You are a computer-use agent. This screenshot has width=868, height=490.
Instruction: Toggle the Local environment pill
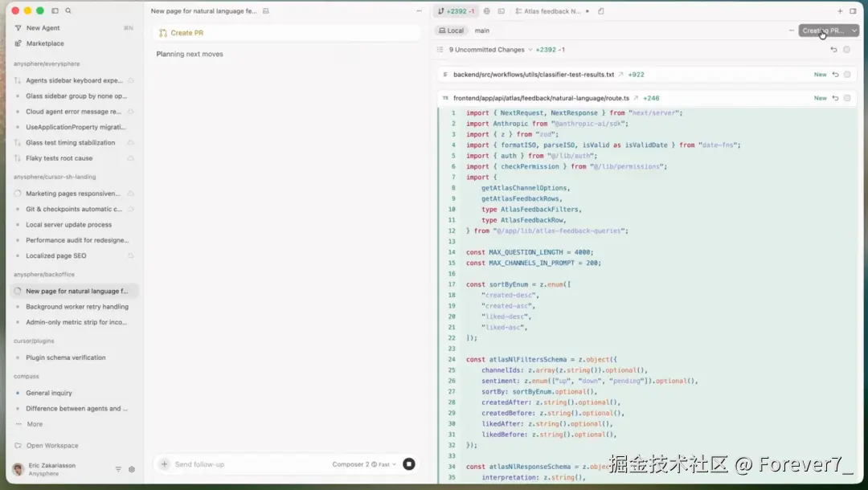(451, 31)
